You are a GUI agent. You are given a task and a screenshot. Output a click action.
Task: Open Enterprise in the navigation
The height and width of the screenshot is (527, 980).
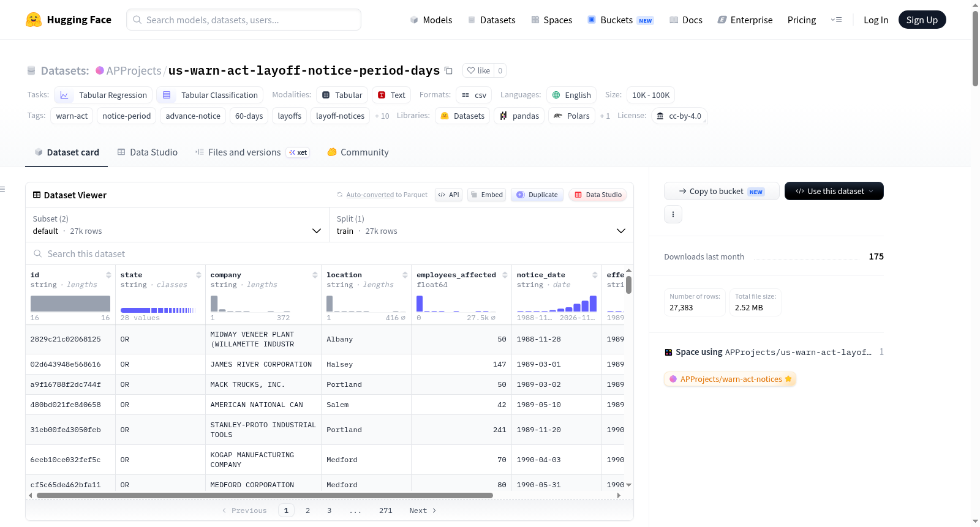point(745,20)
